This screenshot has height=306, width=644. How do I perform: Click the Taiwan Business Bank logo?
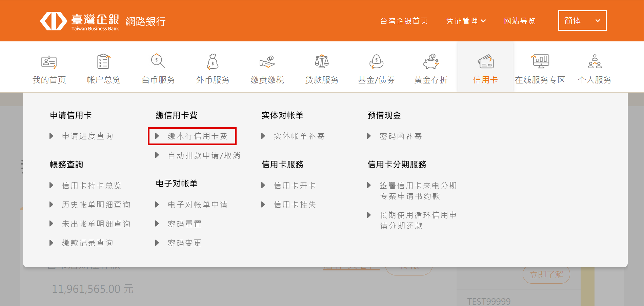(80, 21)
